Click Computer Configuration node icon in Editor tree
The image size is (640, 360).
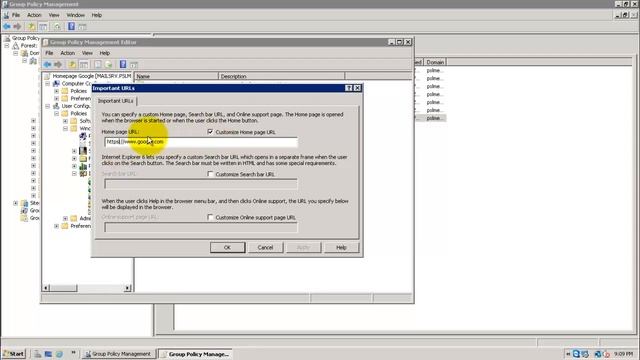coord(57,83)
